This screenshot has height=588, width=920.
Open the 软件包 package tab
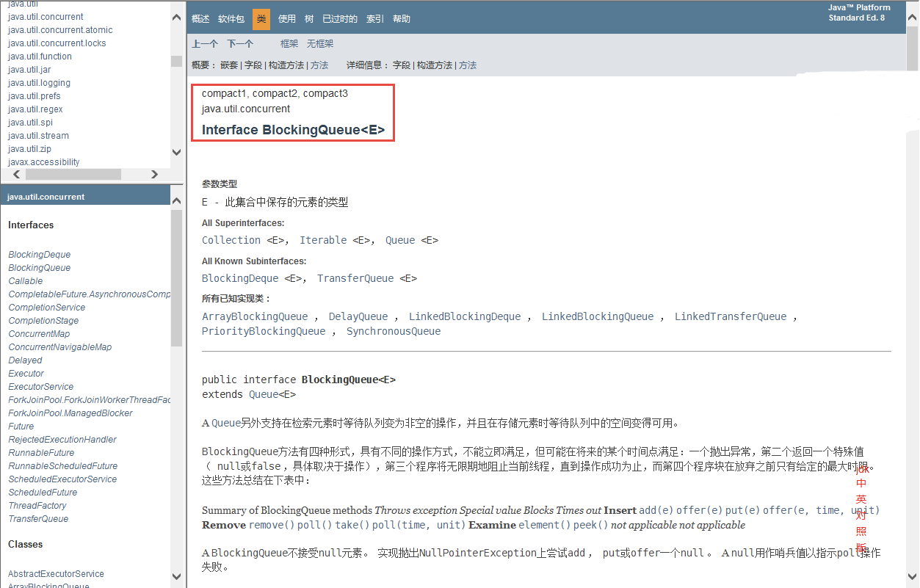pos(231,19)
